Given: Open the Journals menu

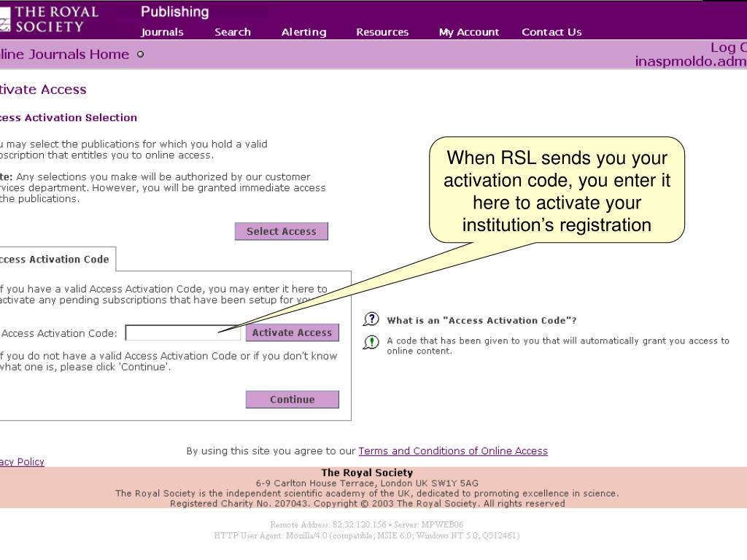Looking at the screenshot, I should click(162, 32).
